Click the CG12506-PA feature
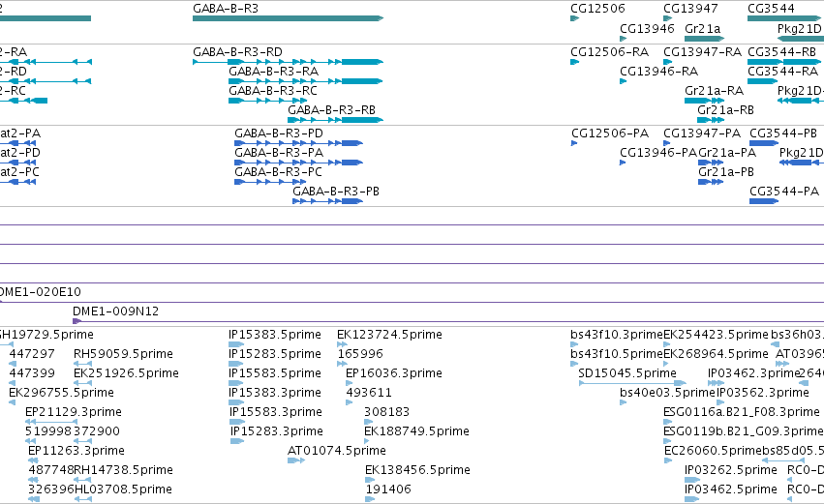824x504 pixels. [610, 133]
